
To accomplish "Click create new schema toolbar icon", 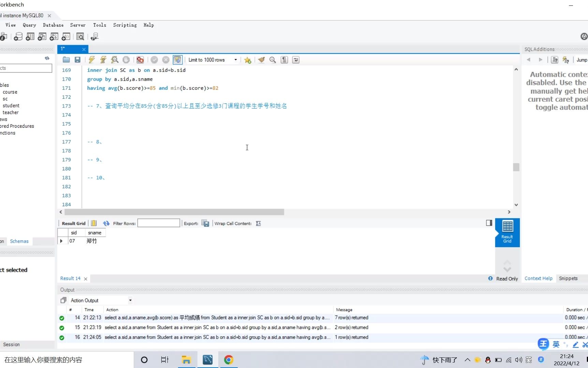I will (x=18, y=37).
